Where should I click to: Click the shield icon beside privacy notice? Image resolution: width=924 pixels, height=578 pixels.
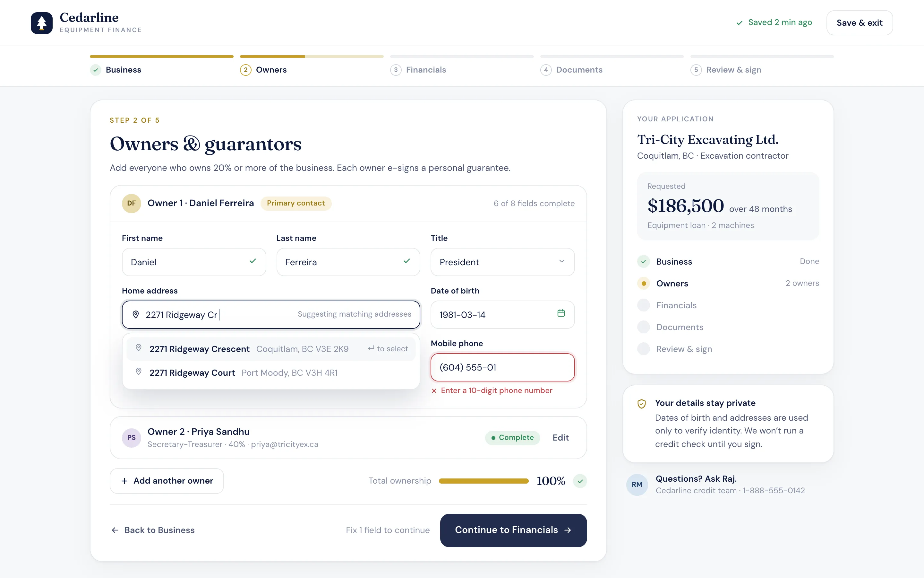(642, 404)
